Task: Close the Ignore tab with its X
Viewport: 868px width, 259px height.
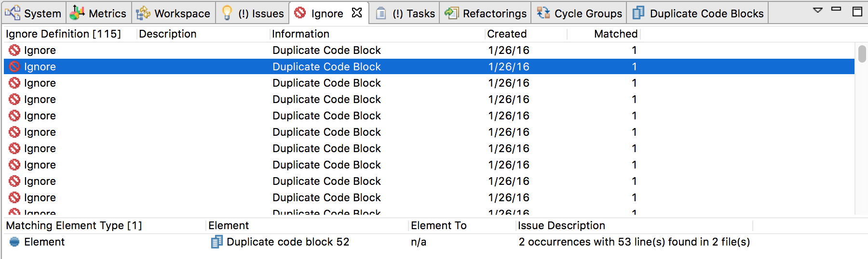Action: coord(357,13)
